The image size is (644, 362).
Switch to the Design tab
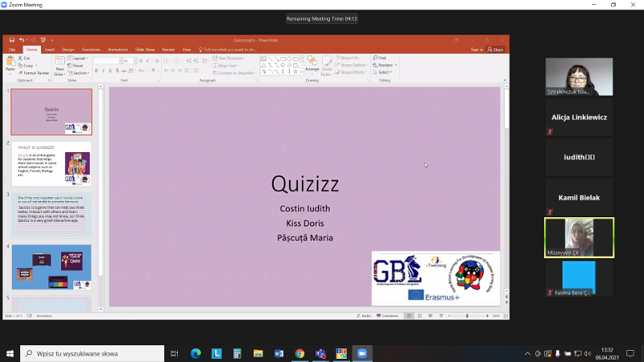[68, 50]
